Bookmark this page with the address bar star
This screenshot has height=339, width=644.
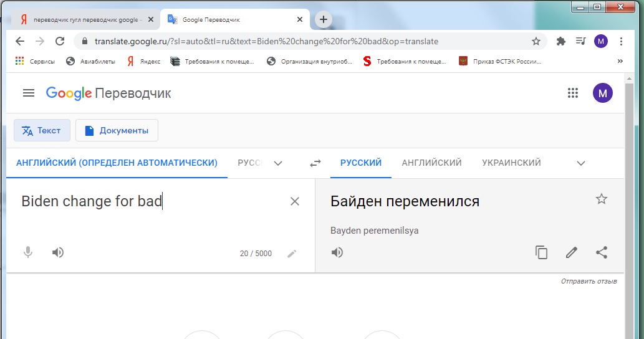point(536,41)
